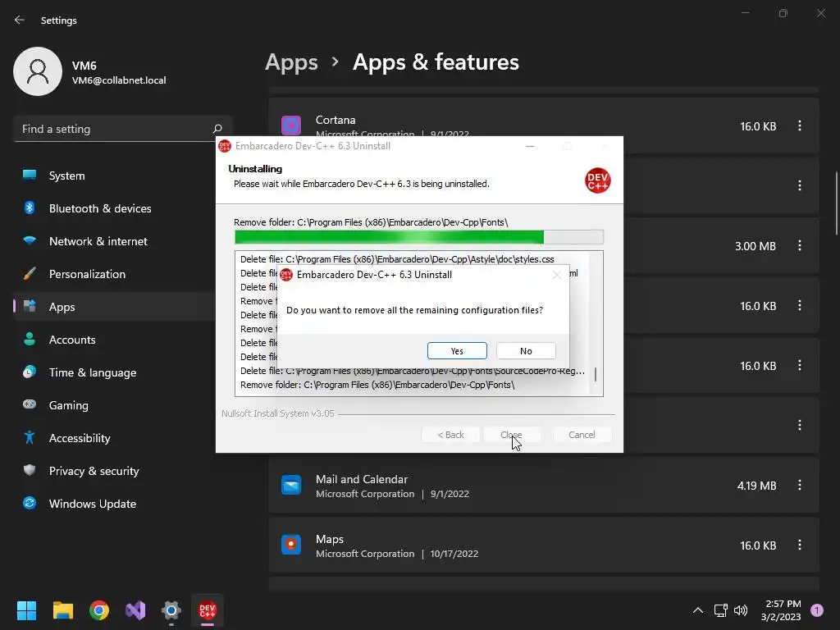Click the styles.css delete log line
This screenshot has width=840, height=630.
tap(397, 259)
